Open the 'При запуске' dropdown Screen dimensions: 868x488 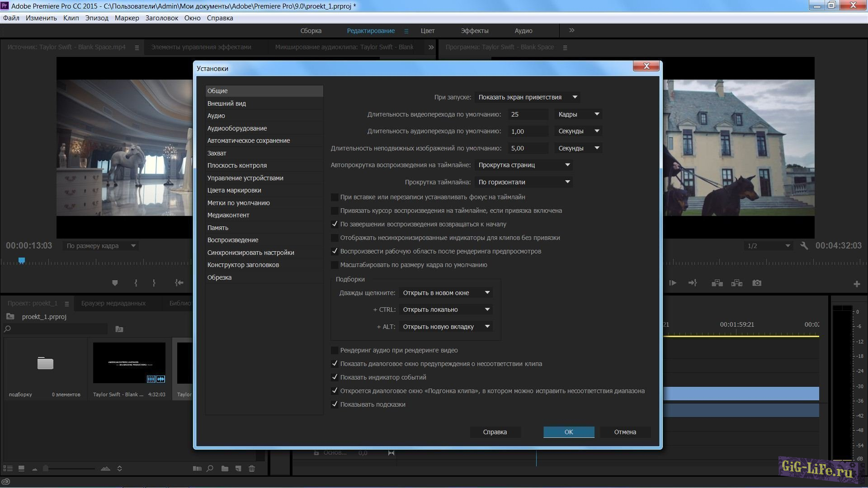527,97
